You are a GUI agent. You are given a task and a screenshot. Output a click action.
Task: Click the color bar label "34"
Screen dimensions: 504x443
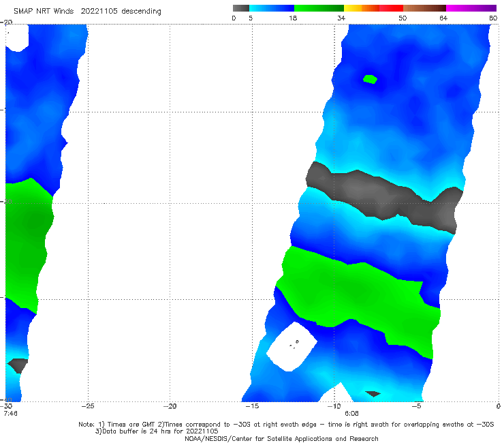click(341, 18)
